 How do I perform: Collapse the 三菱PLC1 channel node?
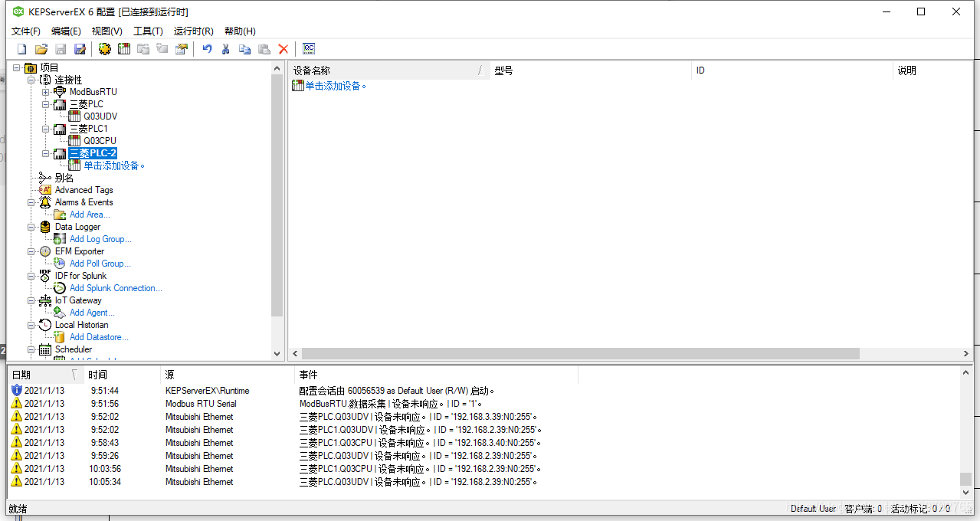[46, 129]
